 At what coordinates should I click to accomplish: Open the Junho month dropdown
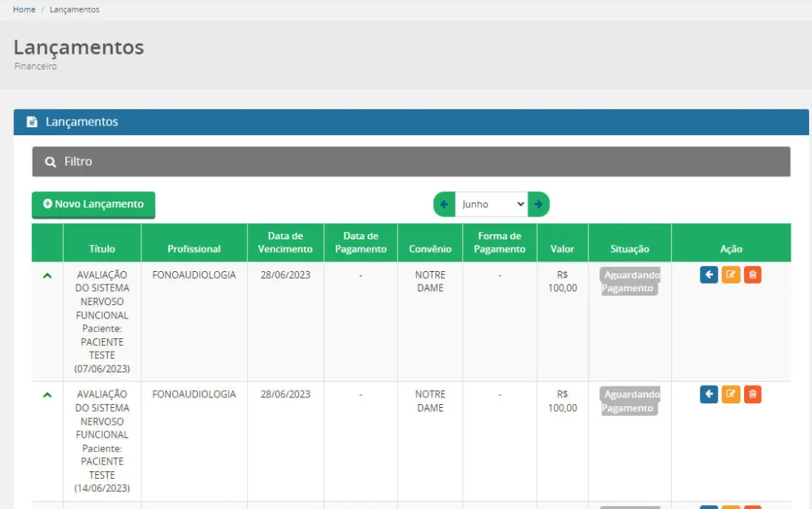(492, 204)
